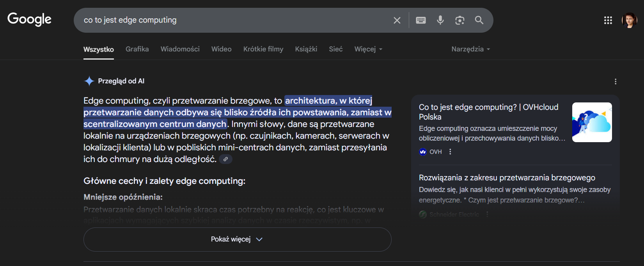The width and height of the screenshot is (644, 266).
Task: Start voice search with the microphone icon
Action: click(x=440, y=20)
